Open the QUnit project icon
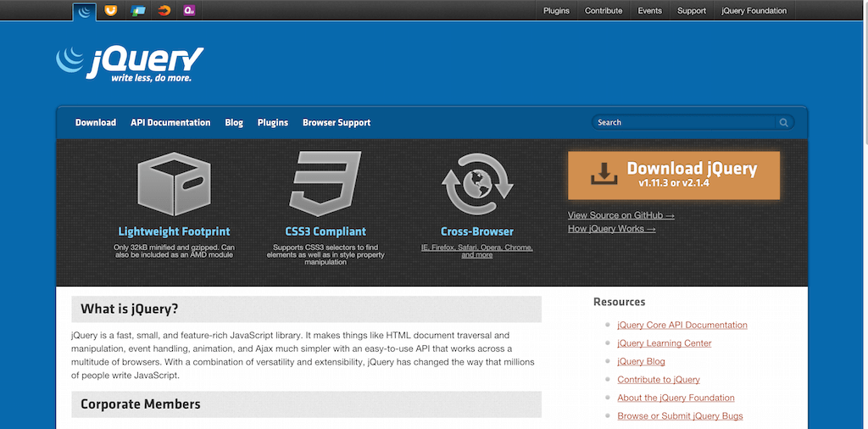This screenshot has height=429, width=868. [x=189, y=10]
